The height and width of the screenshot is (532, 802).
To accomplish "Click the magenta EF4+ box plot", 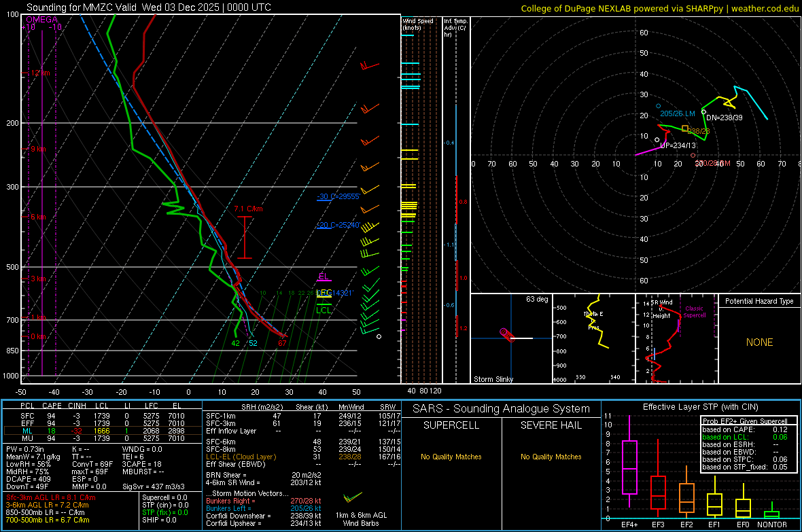I will pos(629,461).
